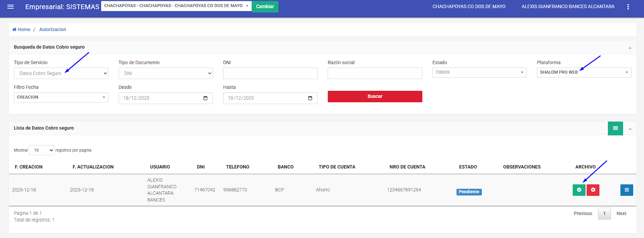Sort table by F. CREACION column header
Image resolution: width=644 pixels, height=238 pixels.
pyautogui.click(x=29, y=167)
